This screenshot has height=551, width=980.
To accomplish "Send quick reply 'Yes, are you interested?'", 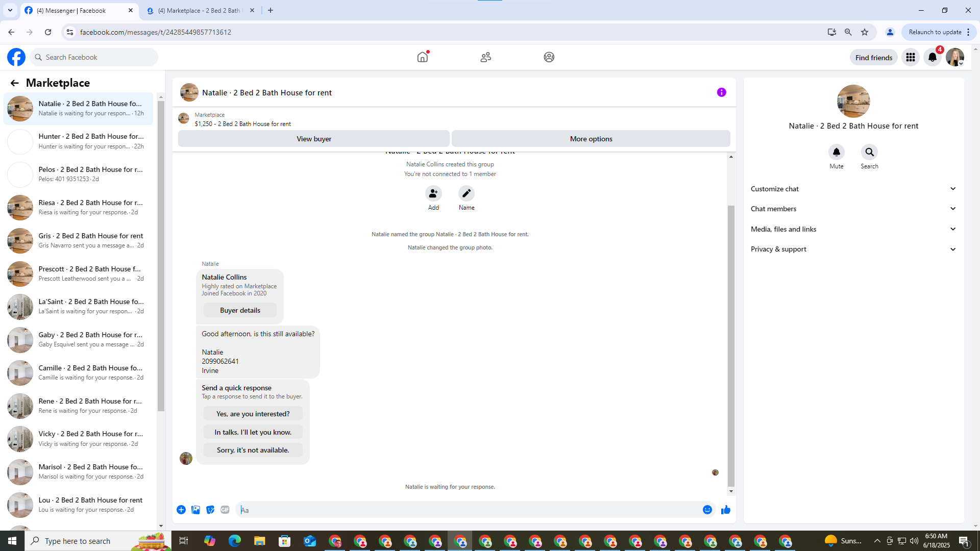I will pyautogui.click(x=253, y=414).
